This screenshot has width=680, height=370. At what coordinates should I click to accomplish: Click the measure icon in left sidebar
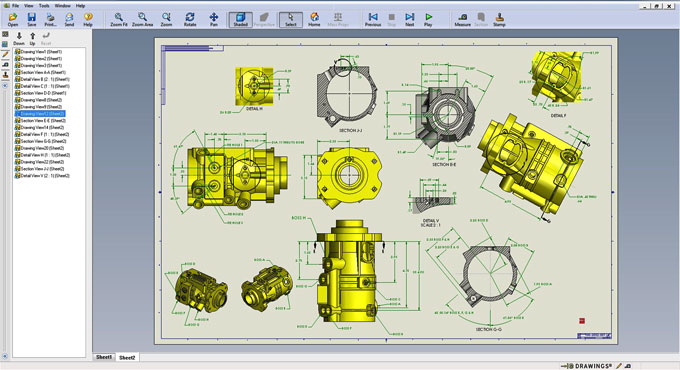[5, 65]
